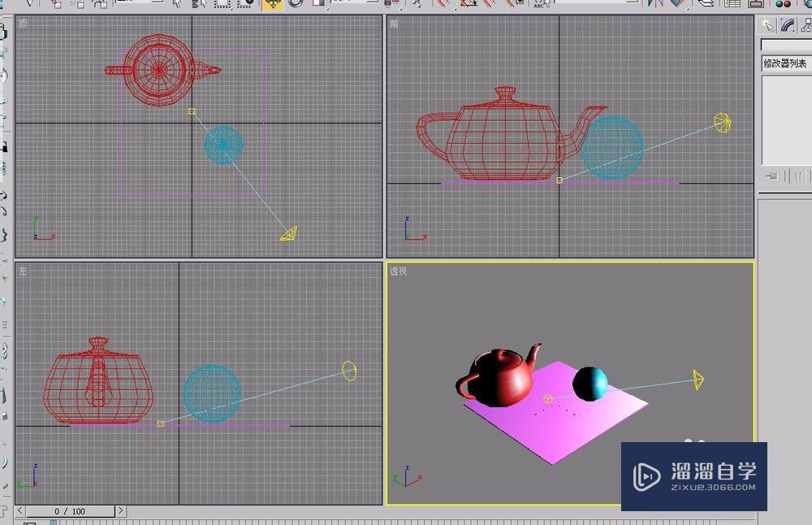Click the Bind to Space Warp tool

click(100, 3)
